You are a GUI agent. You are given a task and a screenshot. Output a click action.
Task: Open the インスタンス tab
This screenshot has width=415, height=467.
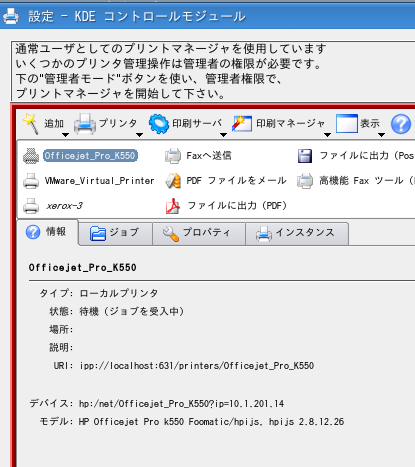point(297,233)
